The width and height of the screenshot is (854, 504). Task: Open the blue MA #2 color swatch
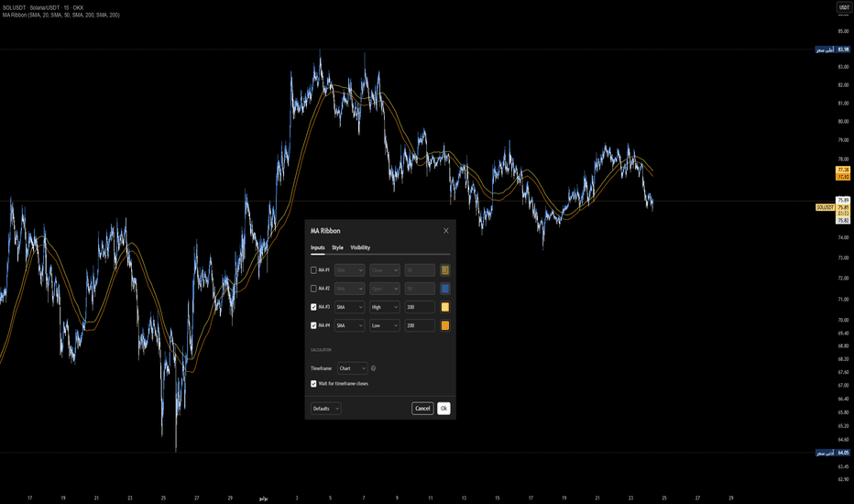[x=445, y=289]
